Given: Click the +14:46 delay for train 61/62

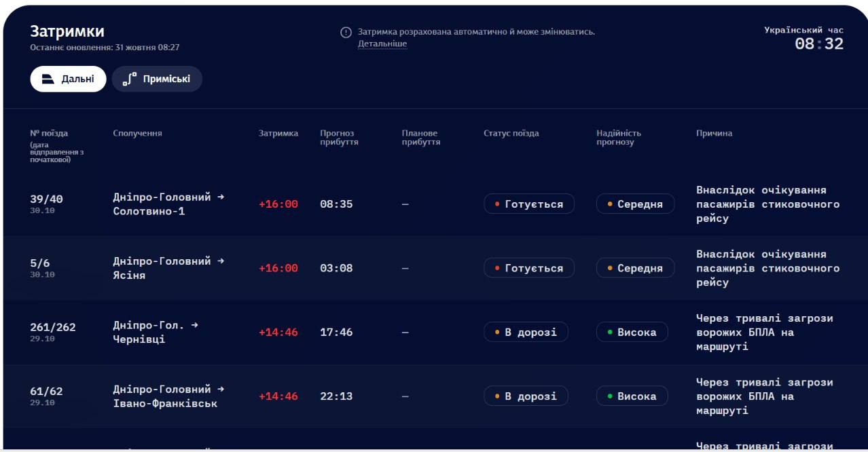Looking at the screenshot, I should tap(278, 396).
